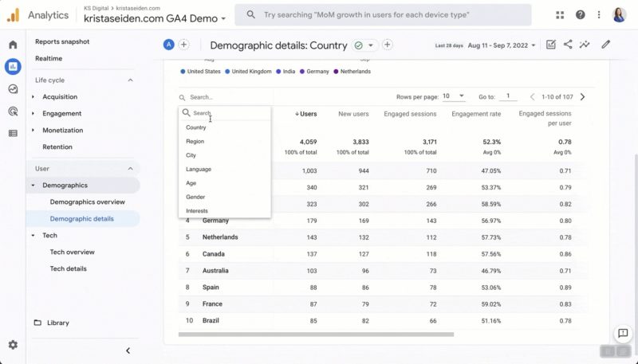Click the All Users segment A badge
The image size is (638, 364).
[169, 45]
